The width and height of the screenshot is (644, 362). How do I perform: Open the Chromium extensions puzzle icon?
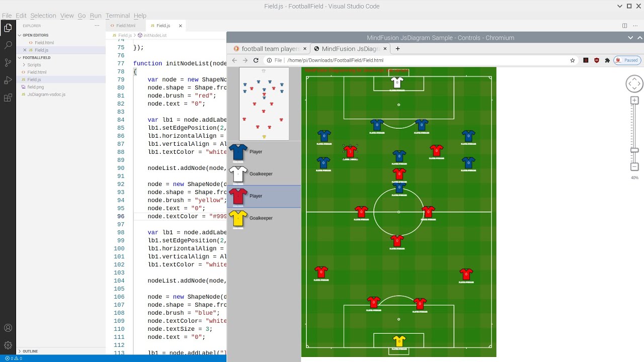point(607,60)
